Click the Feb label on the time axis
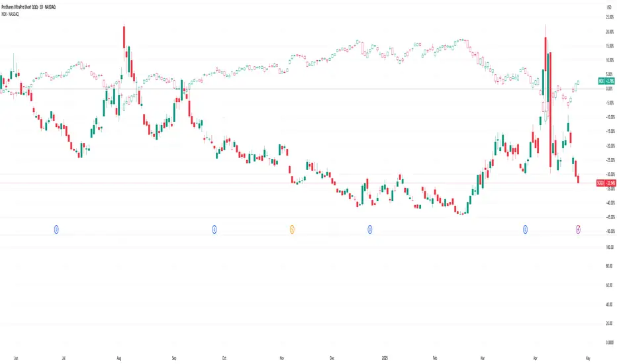 coord(435,358)
